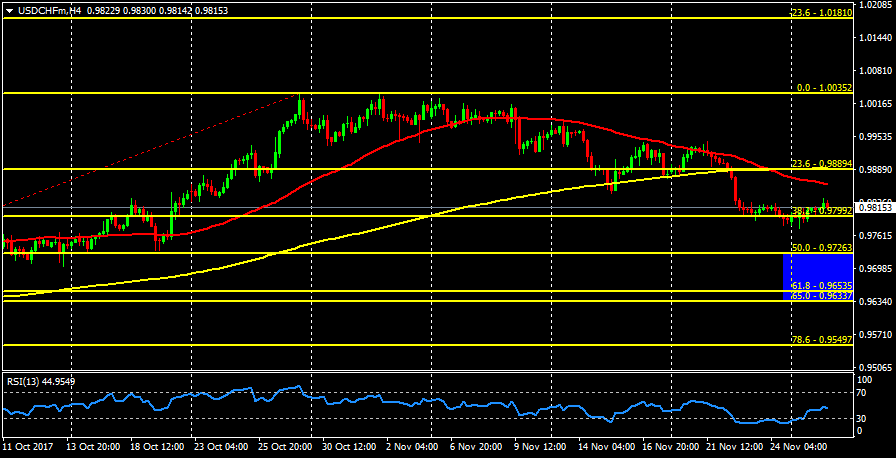This screenshot has height=458, width=896.
Task: Click the 0.95065 price scale label
Action: (x=875, y=367)
